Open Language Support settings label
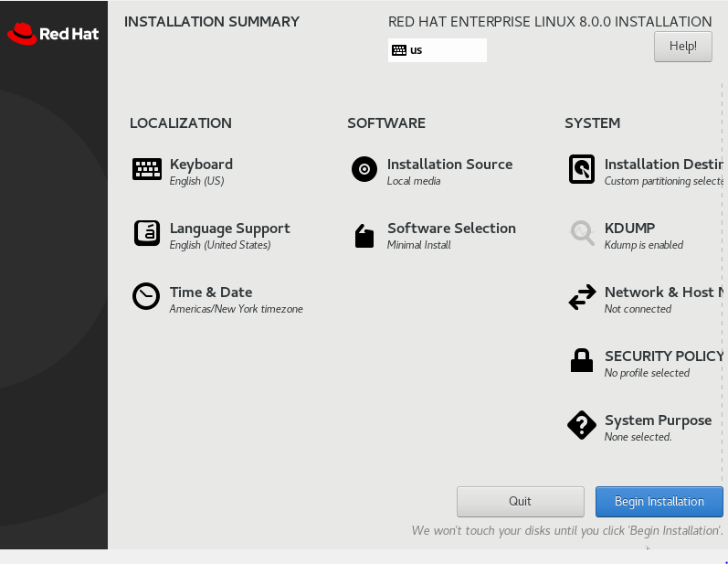This screenshot has width=728, height=564. click(230, 229)
